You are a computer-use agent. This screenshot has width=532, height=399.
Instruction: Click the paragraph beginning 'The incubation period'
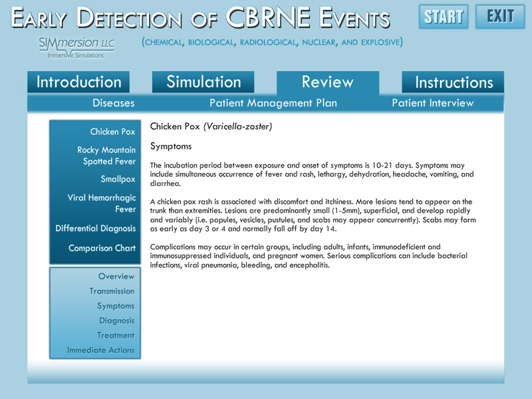pos(312,174)
